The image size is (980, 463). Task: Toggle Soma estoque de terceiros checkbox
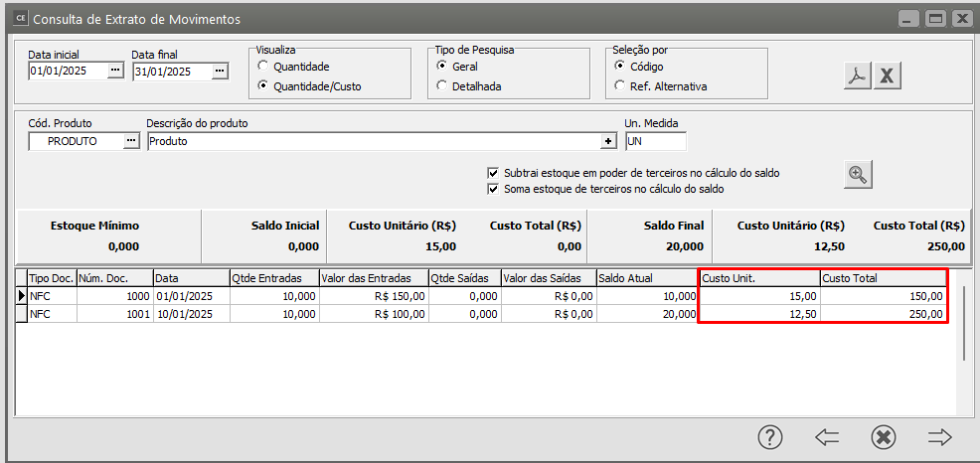(x=493, y=189)
